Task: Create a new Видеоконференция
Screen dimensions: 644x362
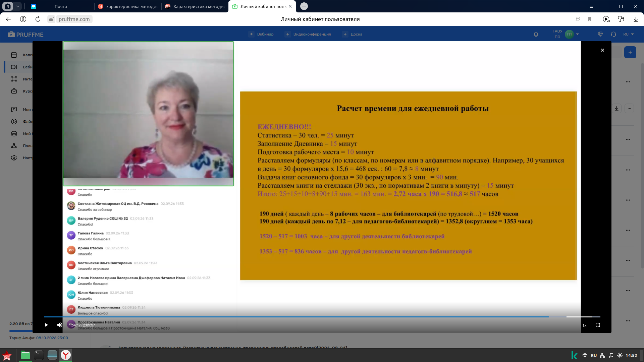Action: pos(308,34)
